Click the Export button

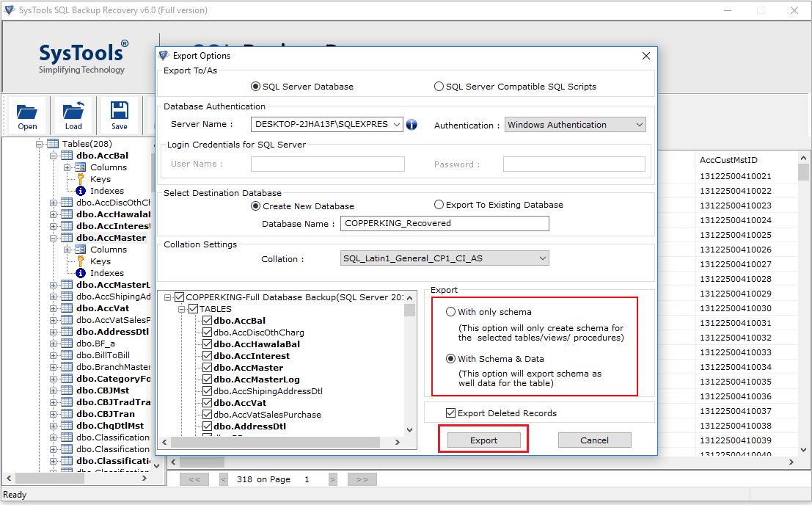click(483, 440)
